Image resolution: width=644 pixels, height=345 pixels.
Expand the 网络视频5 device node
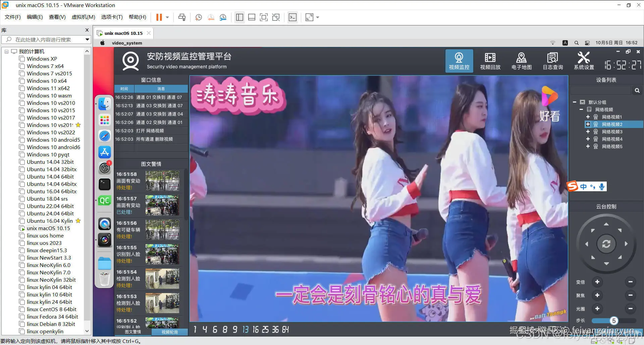pyautogui.click(x=588, y=146)
